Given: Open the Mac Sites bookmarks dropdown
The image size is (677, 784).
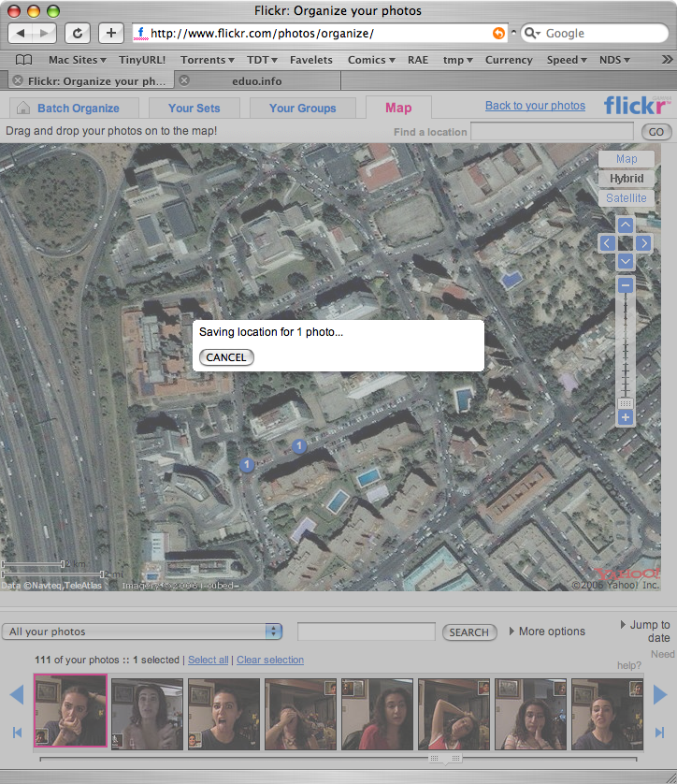Looking at the screenshot, I should (x=77, y=60).
